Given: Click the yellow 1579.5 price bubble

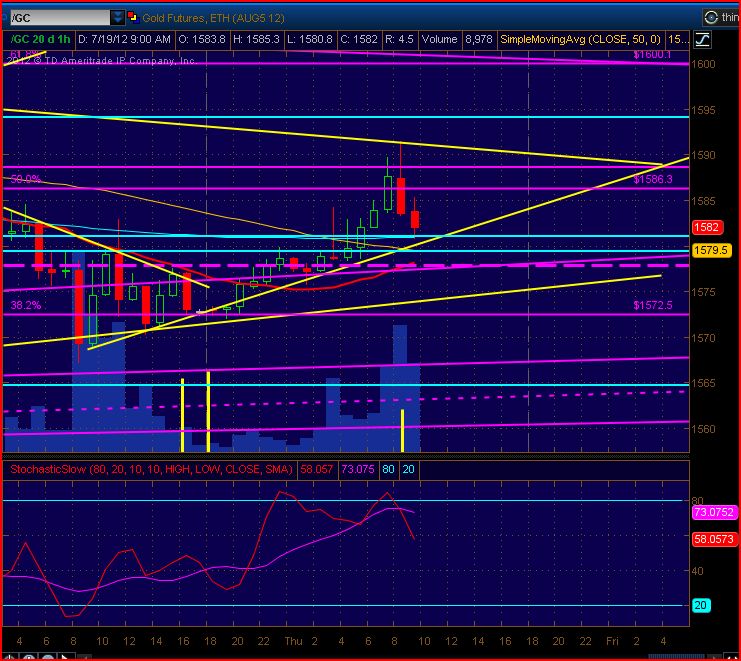Looking at the screenshot, I should [x=711, y=250].
